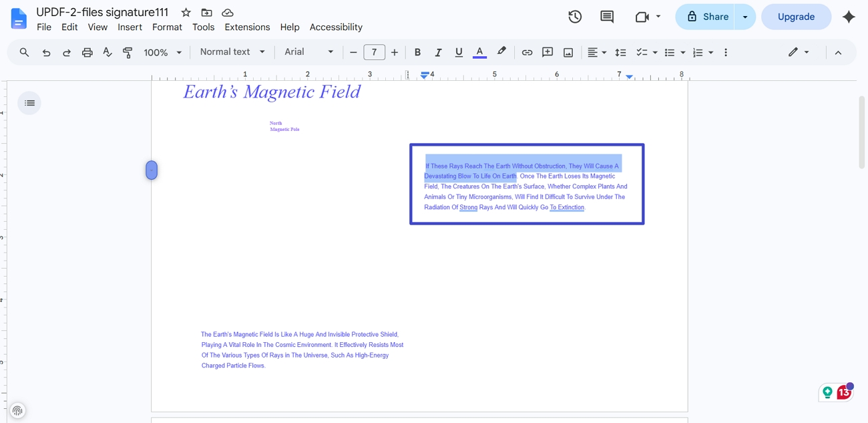Star this document

coord(186,13)
